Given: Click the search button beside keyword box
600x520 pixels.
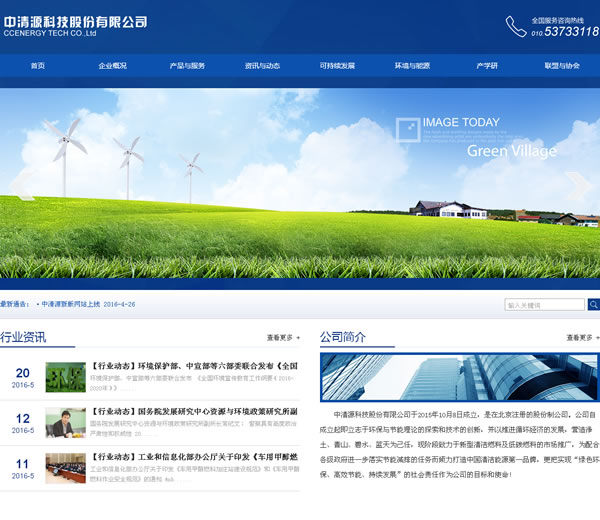Looking at the screenshot, I should (x=592, y=305).
